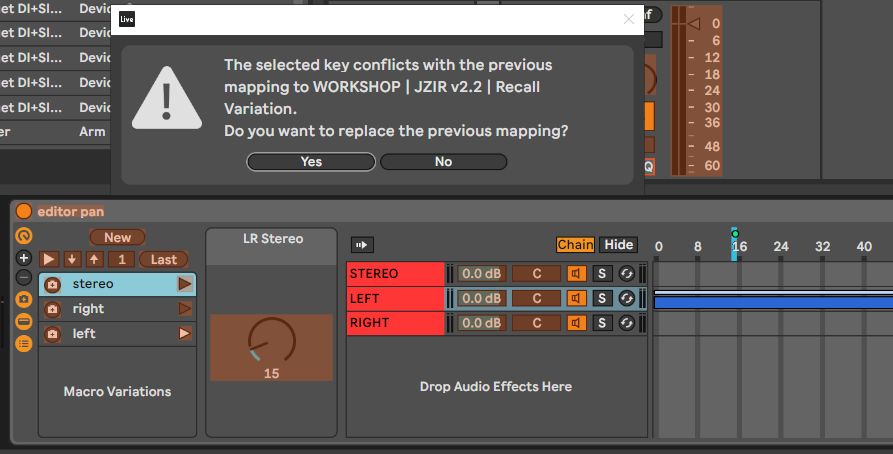This screenshot has width=893, height=454.
Task: Click the Show/Hide Macro Controls icon
Action: (x=23, y=235)
